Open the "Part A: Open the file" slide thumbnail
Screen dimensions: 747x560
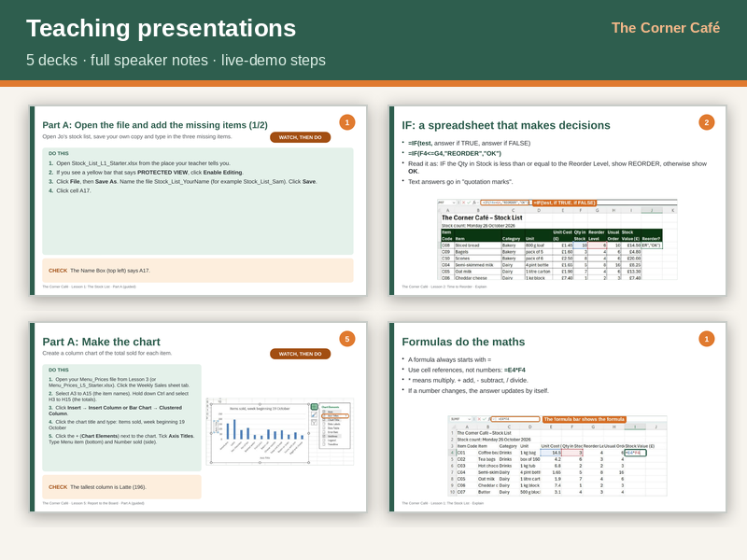[198, 201]
